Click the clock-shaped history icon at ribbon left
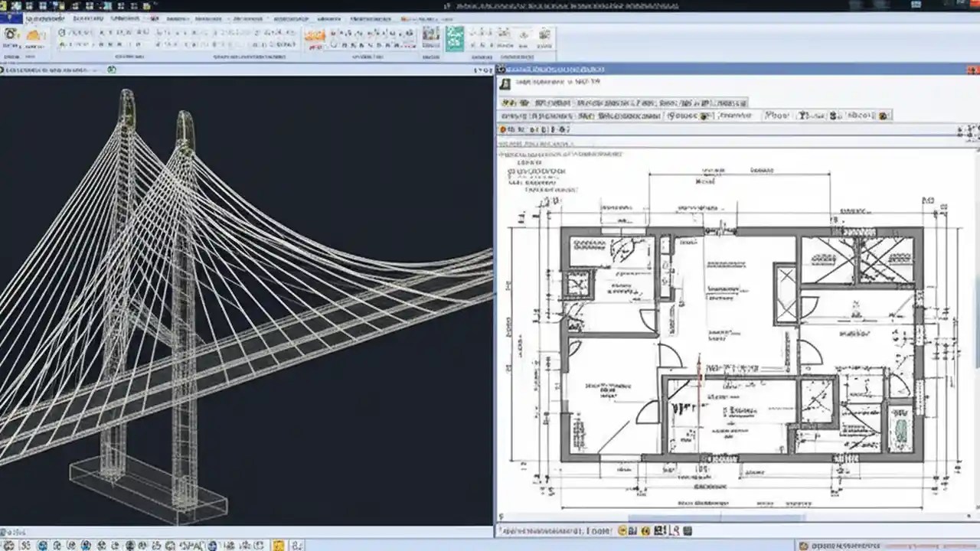 pyautogui.click(x=11, y=34)
